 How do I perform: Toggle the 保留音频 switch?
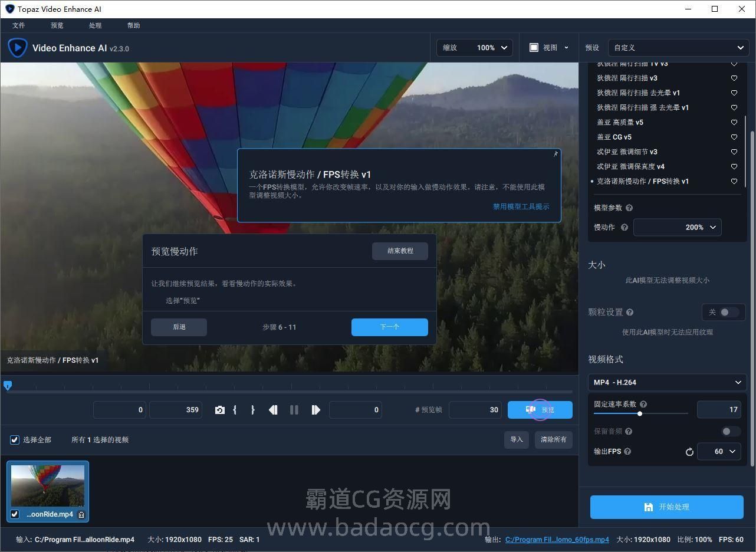point(731,431)
